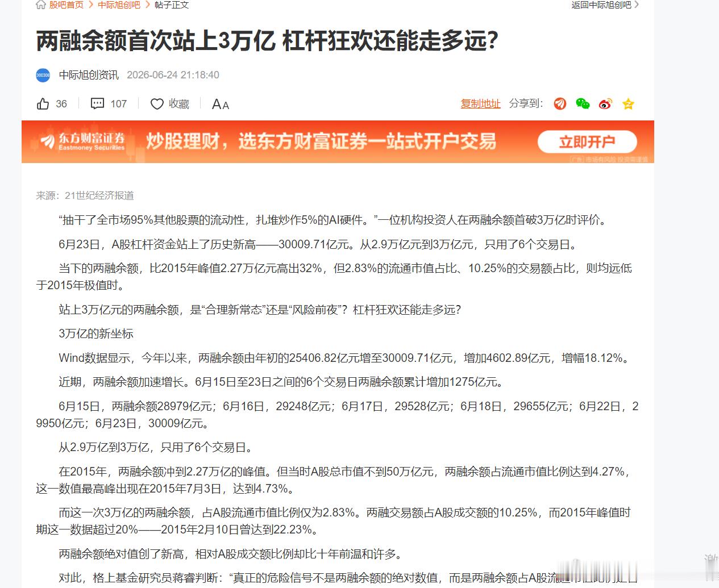Click the home icon in breadcrumb
The image size is (719, 588).
(41, 5)
